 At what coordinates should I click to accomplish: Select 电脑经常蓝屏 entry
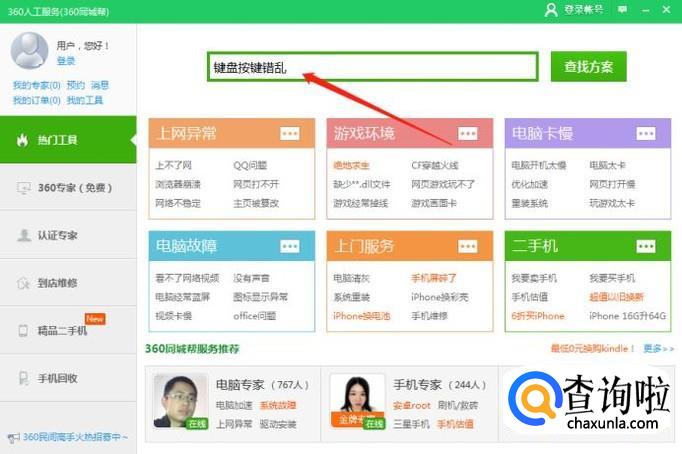point(183,297)
